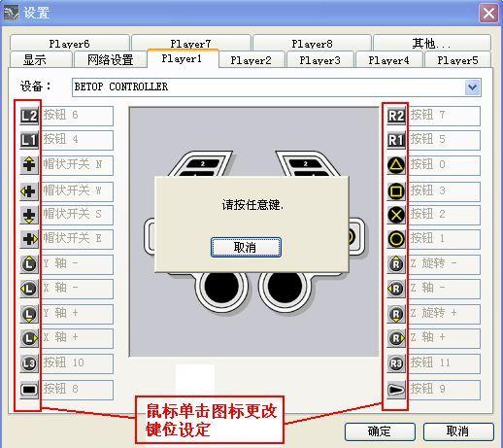Remap the left stick left icon
The image size is (503, 448).
(x=29, y=289)
